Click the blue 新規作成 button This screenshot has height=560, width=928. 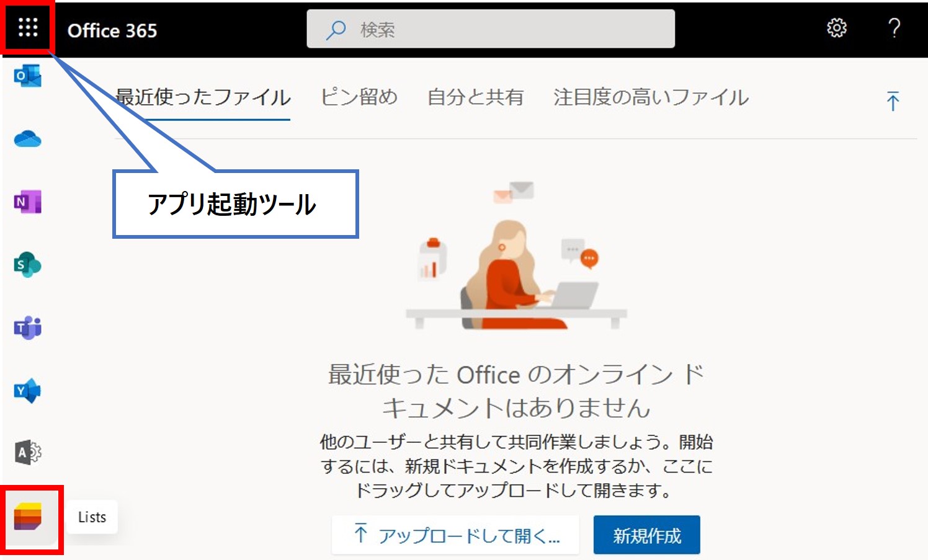click(646, 535)
